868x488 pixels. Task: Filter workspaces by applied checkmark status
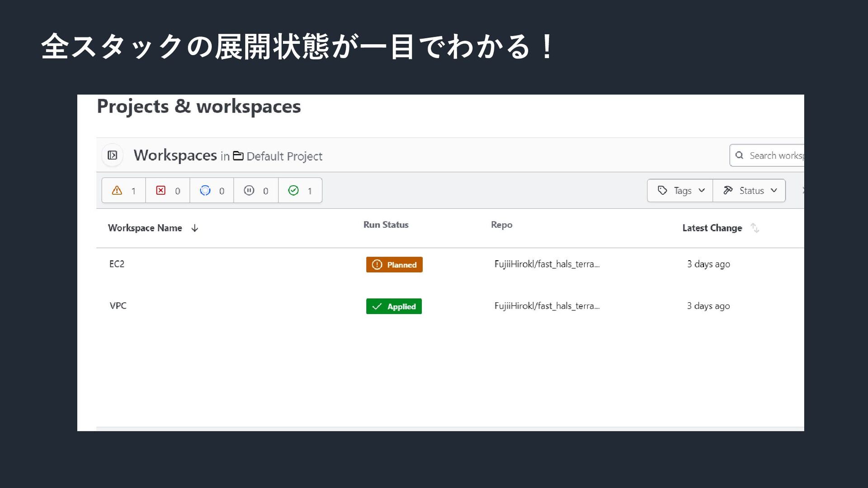click(x=300, y=191)
